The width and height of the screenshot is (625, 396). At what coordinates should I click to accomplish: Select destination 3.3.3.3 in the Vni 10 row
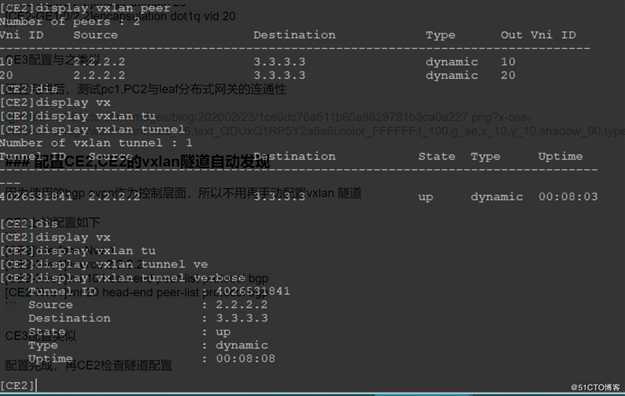pos(279,62)
